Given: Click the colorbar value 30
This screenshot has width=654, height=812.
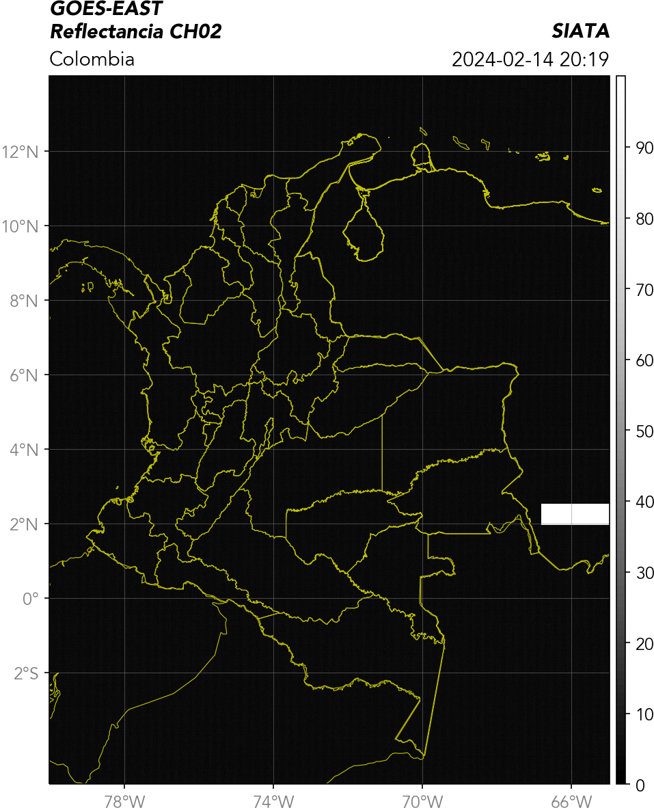Looking at the screenshot, I should click(x=644, y=573).
